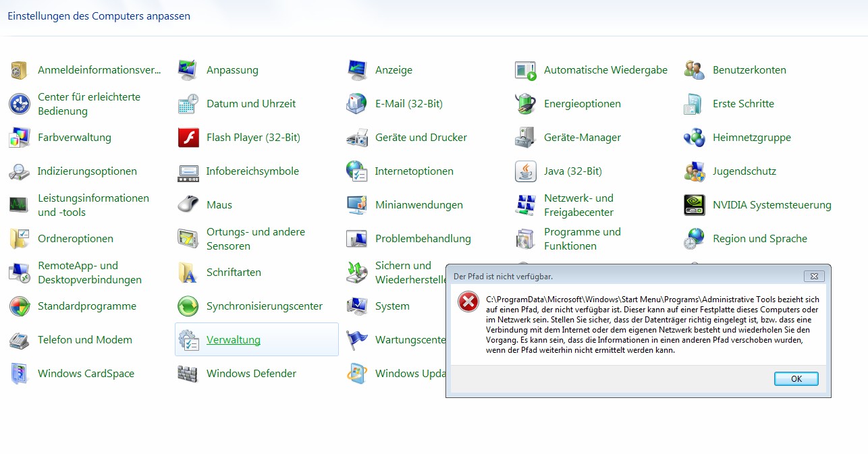The height and width of the screenshot is (454, 868).
Task: Open the Schriftarten folder icon
Action: (x=188, y=272)
